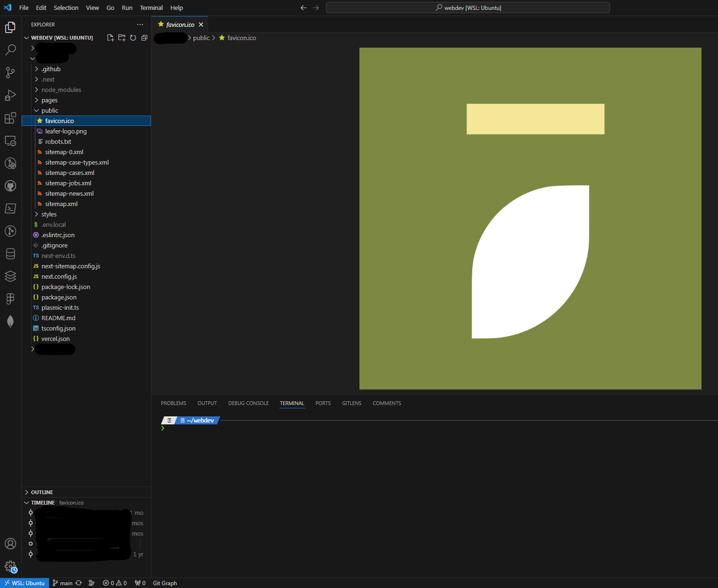Open the Search view in activity bar
This screenshot has width=718, height=588.
pyautogui.click(x=10, y=50)
